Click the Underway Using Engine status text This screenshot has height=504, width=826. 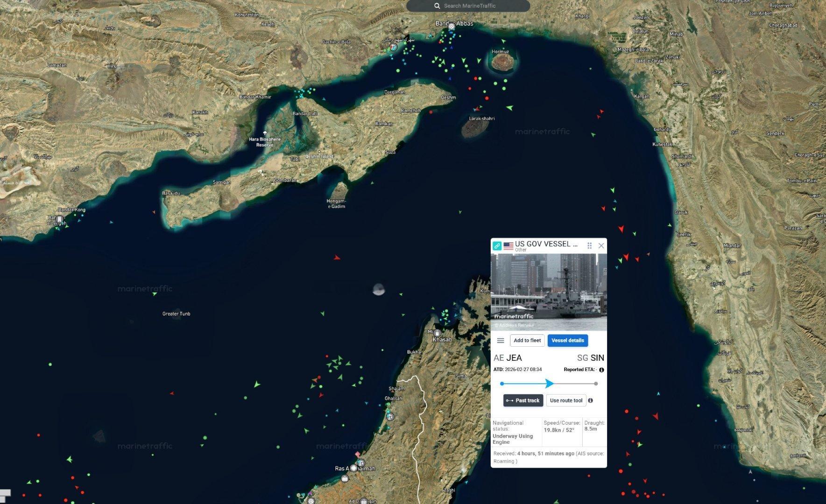coord(513,439)
